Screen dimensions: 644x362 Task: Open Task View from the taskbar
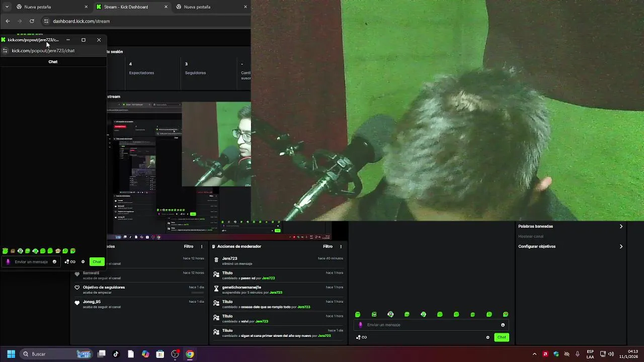coord(101,354)
